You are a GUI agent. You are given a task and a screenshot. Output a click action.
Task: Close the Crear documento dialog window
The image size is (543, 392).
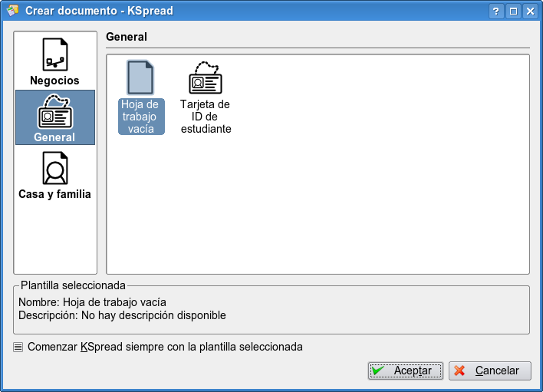tap(529, 11)
